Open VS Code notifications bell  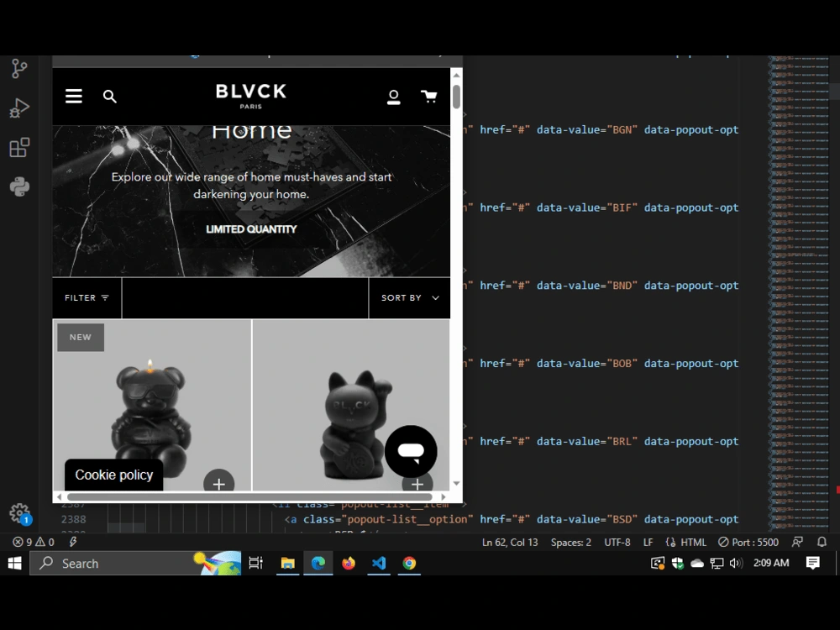822,542
